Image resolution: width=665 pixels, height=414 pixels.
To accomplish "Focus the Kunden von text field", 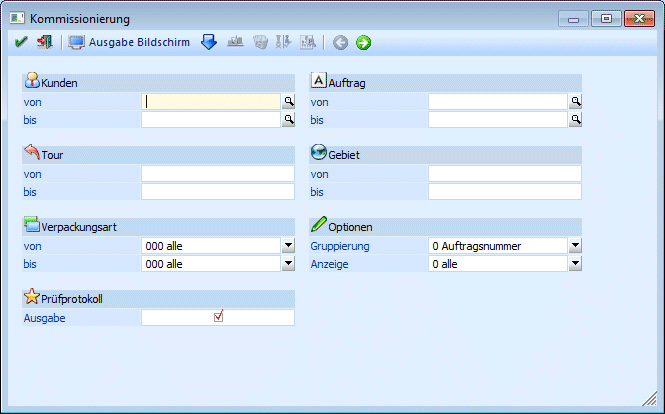I will pyautogui.click(x=210, y=101).
